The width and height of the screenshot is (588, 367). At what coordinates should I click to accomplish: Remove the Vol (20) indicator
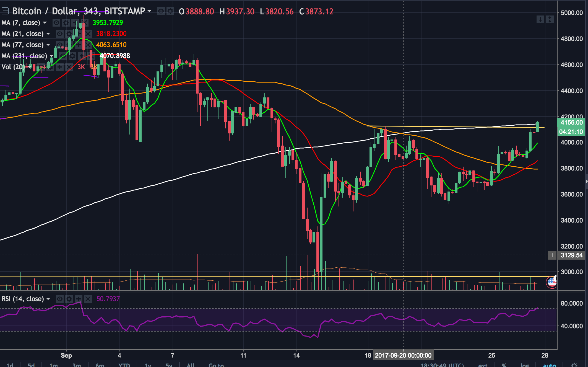click(69, 67)
